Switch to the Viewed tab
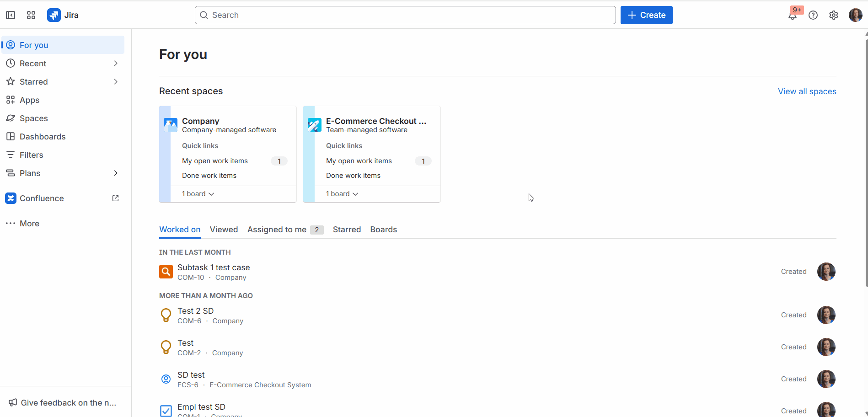Image resolution: width=868 pixels, height=417 pixels. [224, 230]
